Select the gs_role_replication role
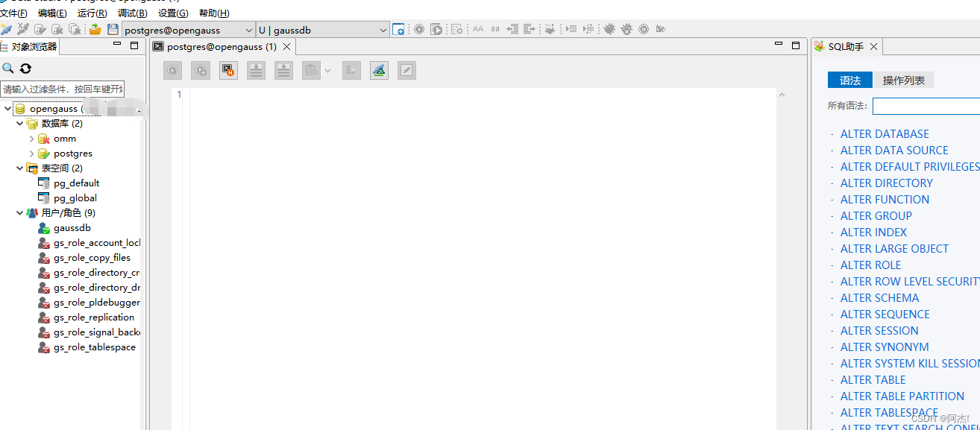This screenshot has width=980, height=430. coord(94,317)
